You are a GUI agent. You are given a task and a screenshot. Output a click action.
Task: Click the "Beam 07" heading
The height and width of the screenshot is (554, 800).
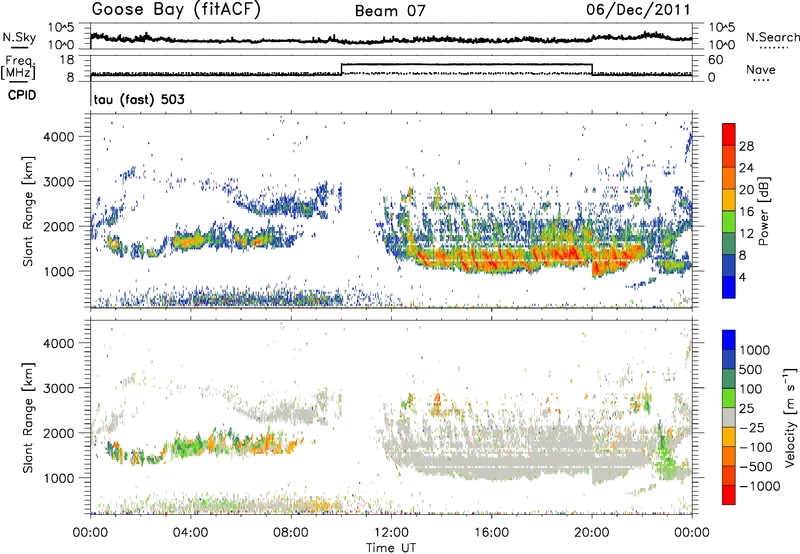390,11
